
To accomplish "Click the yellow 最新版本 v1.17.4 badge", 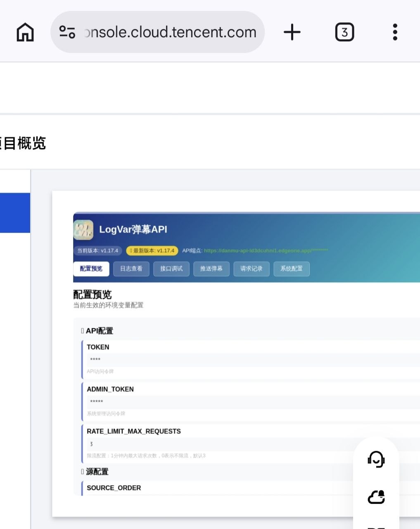I will (152, 250).
